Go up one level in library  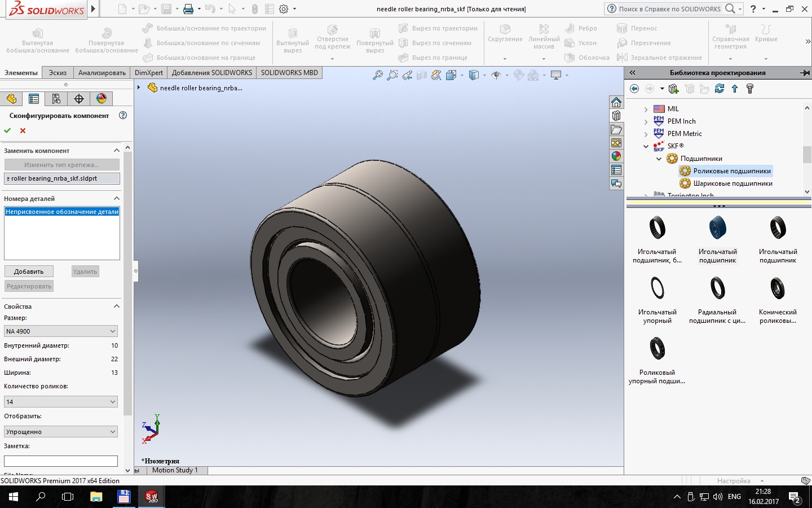click(x=735, y=89)
